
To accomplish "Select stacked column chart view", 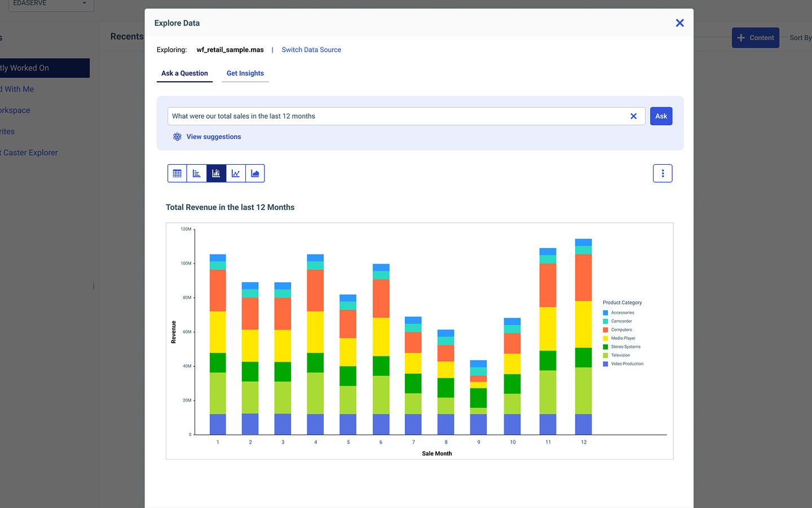I will [216, 173].
